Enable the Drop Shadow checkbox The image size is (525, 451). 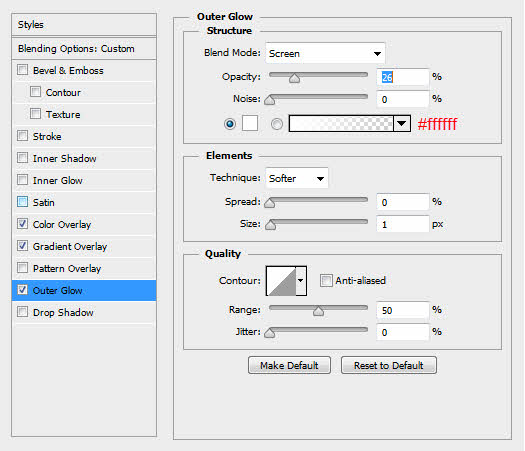pyautogui.click(x=22, y=312)
